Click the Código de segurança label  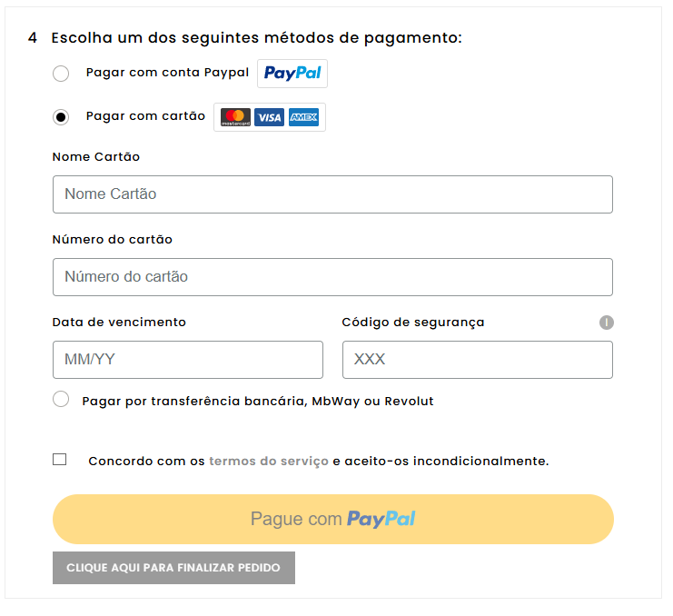412,322
